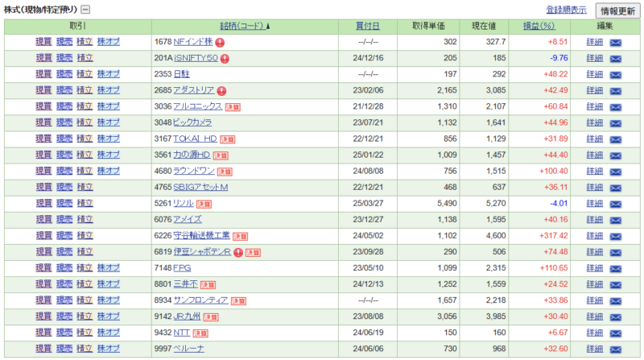Click mail icon in iSNIFTY50 row
This screenshot has width=644, height=360.
pos(615,59)
